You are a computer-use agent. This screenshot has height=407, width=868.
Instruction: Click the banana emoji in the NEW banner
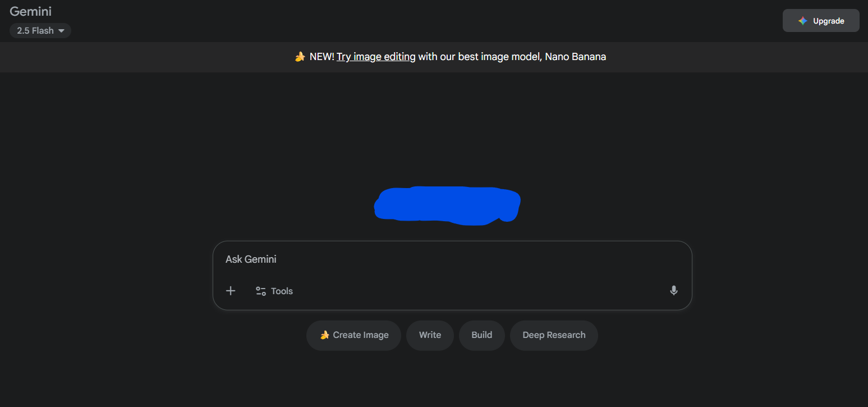tap(300, 57)
